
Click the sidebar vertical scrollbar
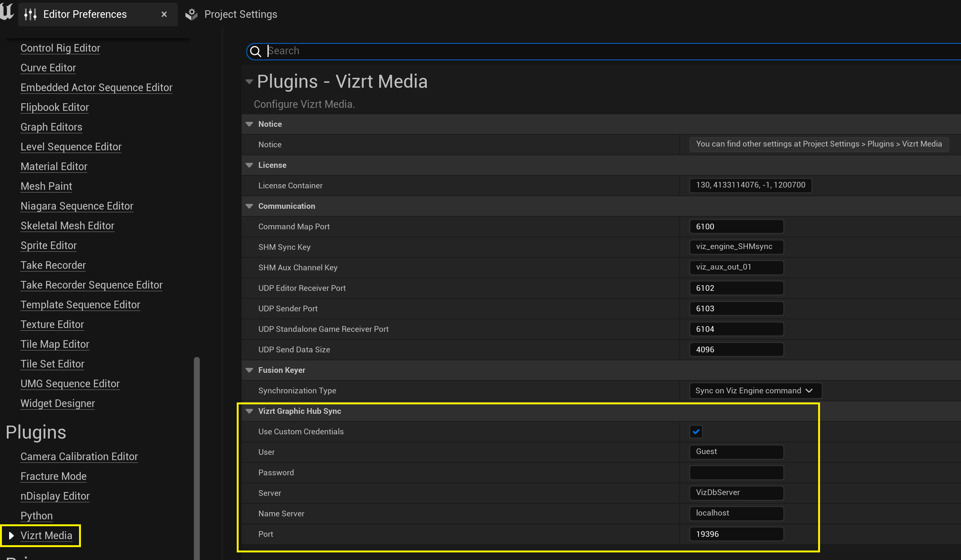pos(197,458)
